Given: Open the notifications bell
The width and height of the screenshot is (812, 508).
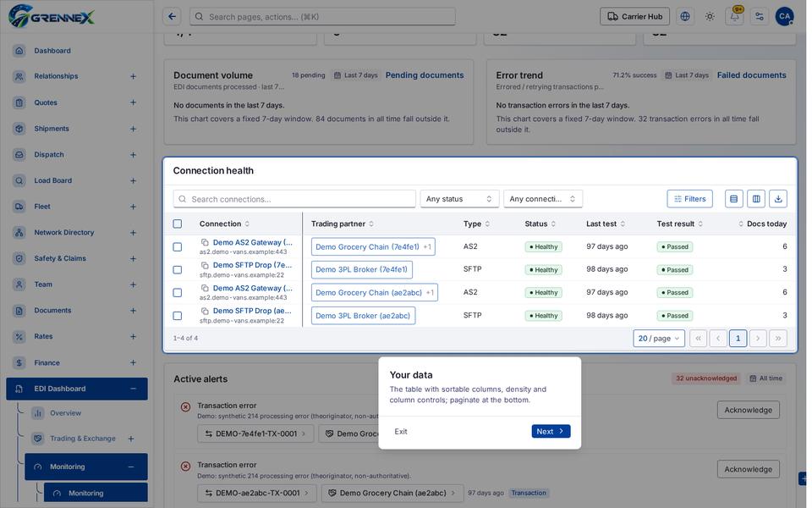Looking at the screenshot, I should point(734,17).
